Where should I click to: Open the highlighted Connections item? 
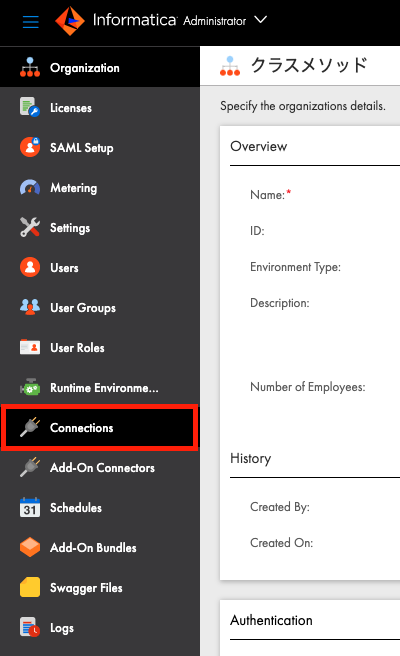coord(100,428)
